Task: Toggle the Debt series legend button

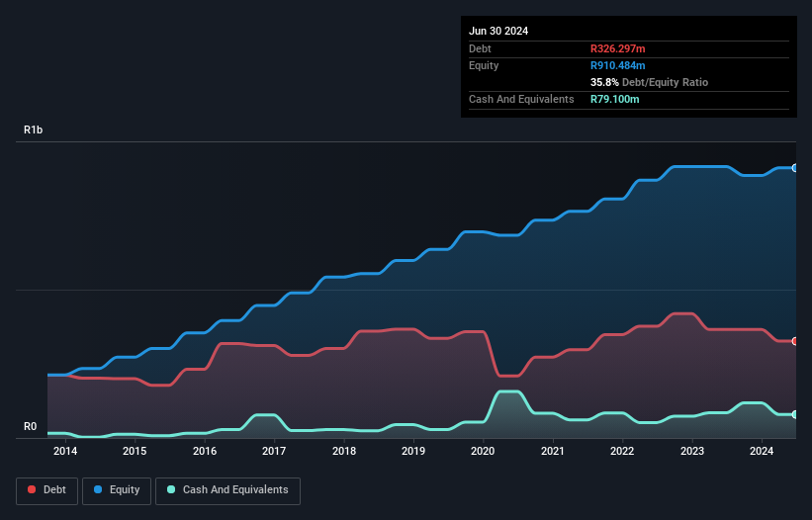Action: pyautogui.click(x=47, y=490)
